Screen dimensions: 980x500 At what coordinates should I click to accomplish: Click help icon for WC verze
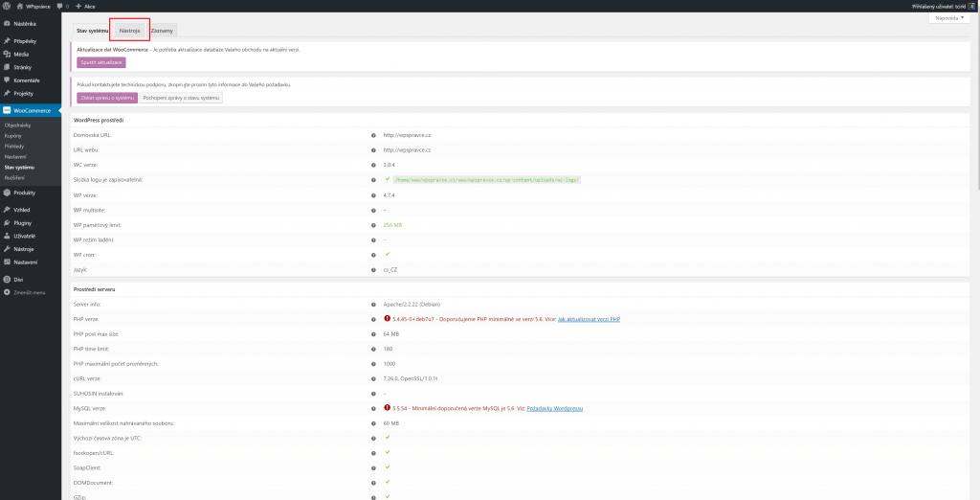(373, 165)
